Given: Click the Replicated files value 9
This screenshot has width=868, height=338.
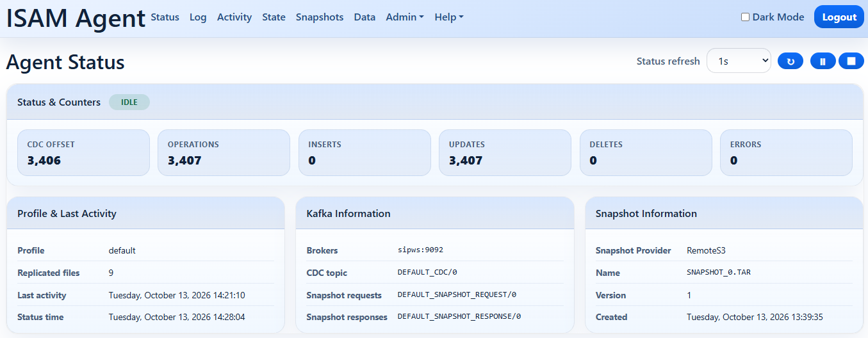Looking at the screenshot, I should coord(111,273).
